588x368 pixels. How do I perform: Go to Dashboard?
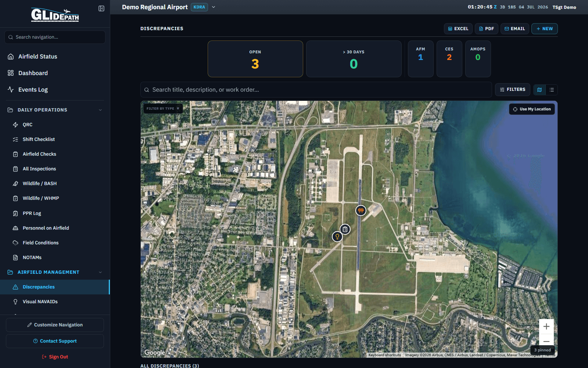(x=55, y=73)
